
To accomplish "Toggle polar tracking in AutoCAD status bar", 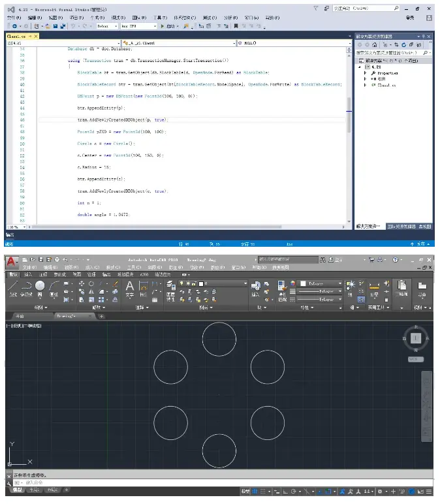I will click(293, 492).
